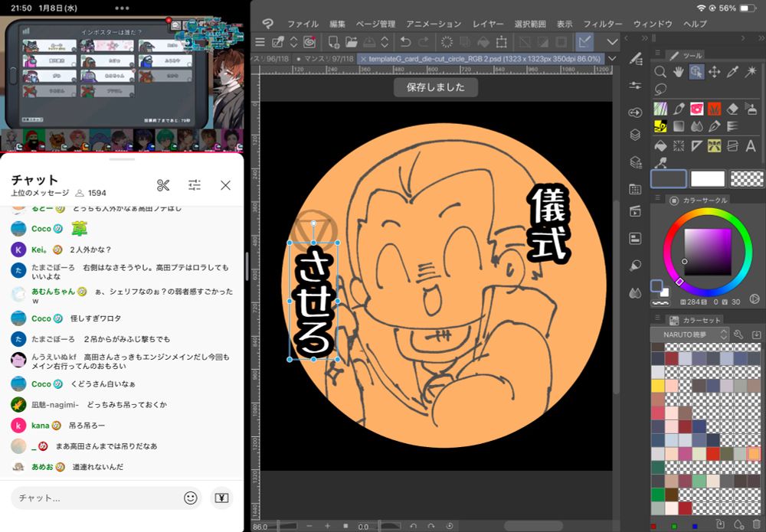Click the Scale/Rotate transform icon

[501, 42]
